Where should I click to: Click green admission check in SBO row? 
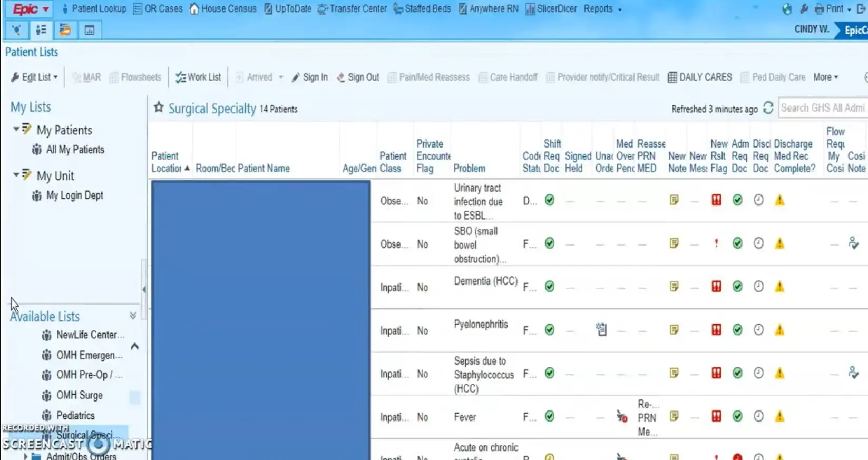737,243
